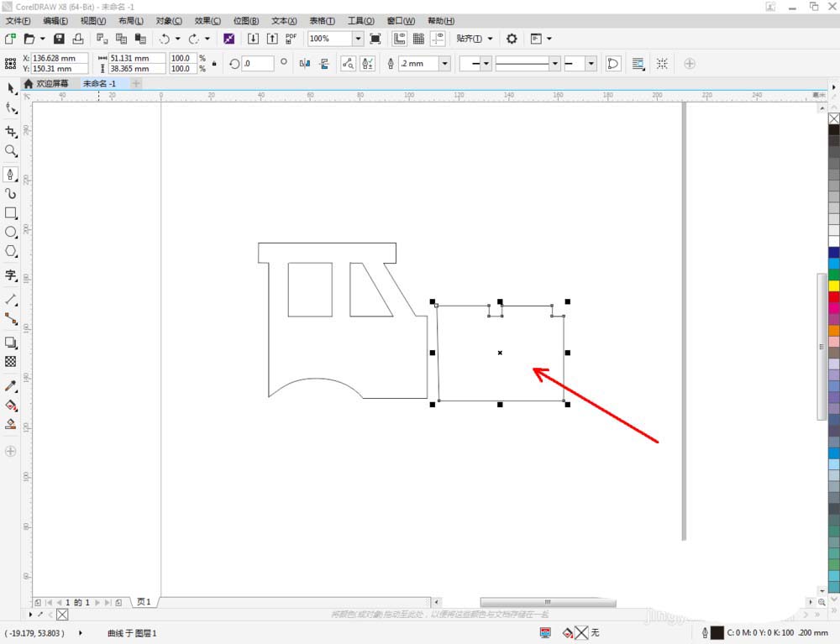Select the Connector tool
This screenshot has height=644, width=840.
[x=11, y=318]
